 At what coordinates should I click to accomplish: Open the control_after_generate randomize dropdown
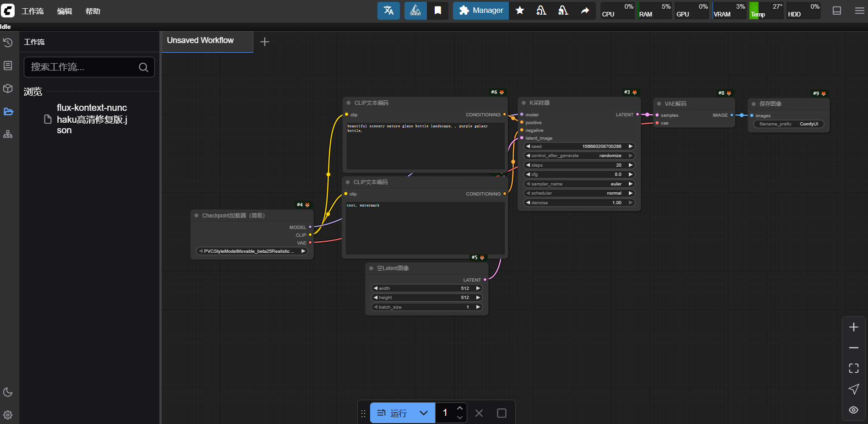579,156
